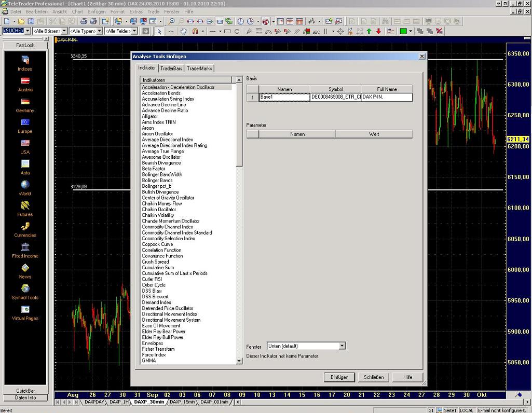This screenshot has width=532, height=413.
Task: Switch to DAXP_15min chart tab
Action: click(x=182, y=402)
